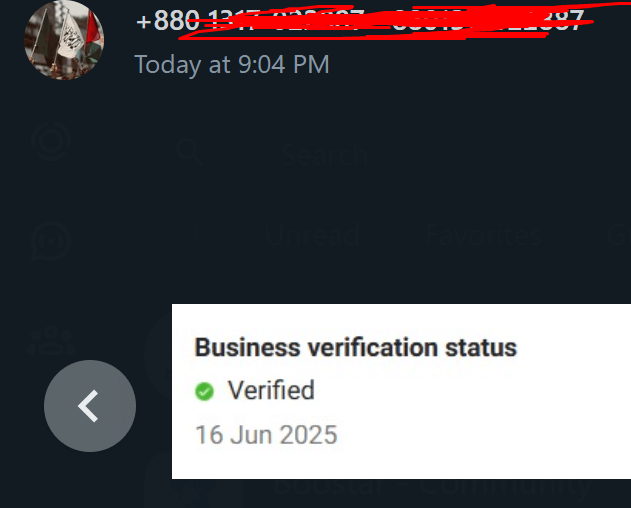Click the dimmed search magnifier icon
The width and height of the screenshot is (631, 508).
(189, 152)
